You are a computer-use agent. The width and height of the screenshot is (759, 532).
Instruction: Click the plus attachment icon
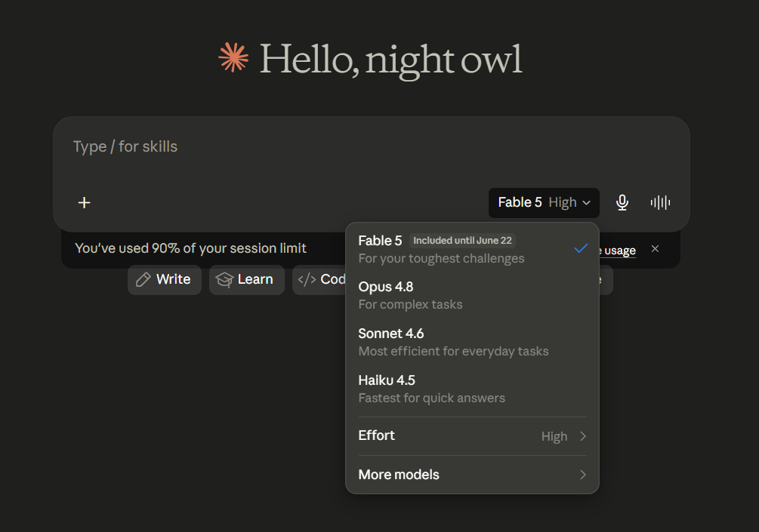(85, 203)
